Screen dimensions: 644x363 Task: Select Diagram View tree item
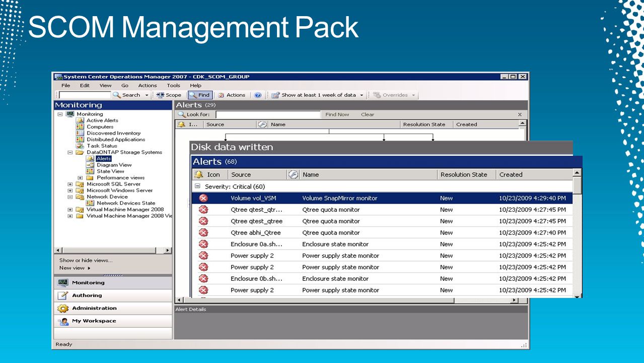[x=114, y=165]
